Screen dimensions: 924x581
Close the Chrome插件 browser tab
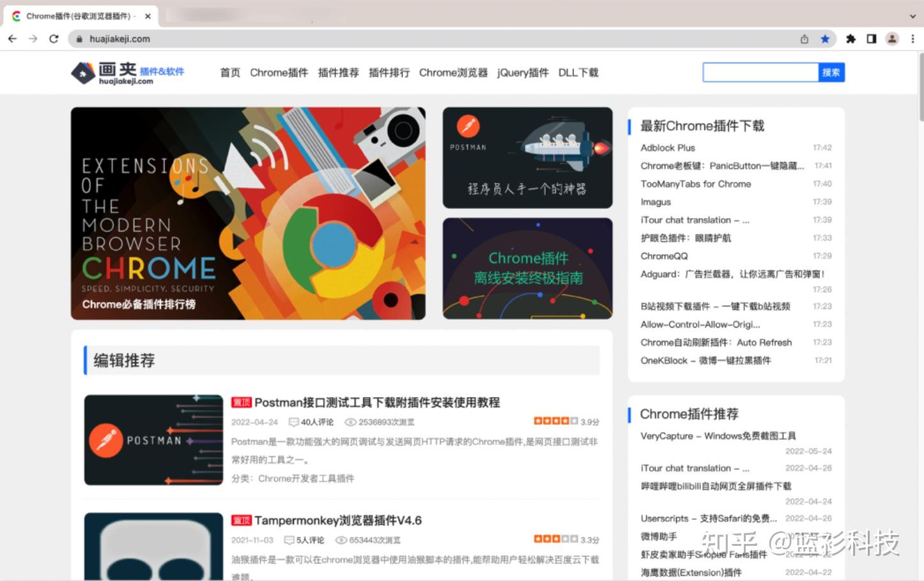[148, 16]
